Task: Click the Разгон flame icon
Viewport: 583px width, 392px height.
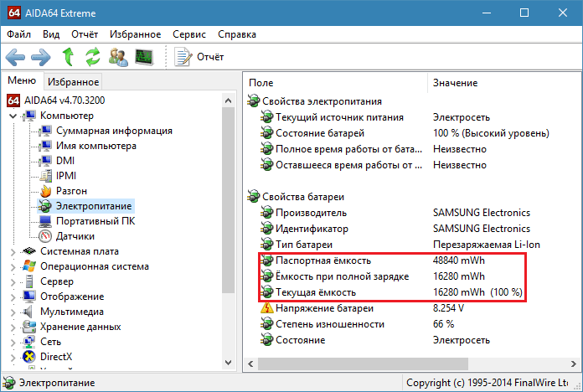Action: [46, 191]
